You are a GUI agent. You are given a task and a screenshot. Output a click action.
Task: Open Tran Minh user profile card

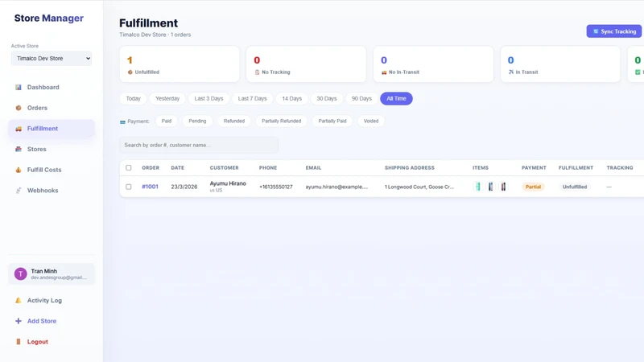pyautogui.click(x=52, y=274)
